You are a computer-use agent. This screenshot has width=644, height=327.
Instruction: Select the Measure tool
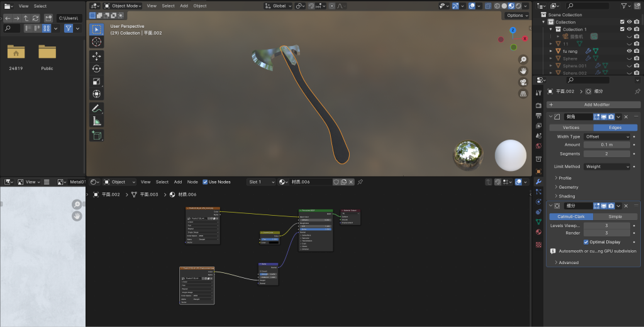pyautogui.click(x=96, y=121)
